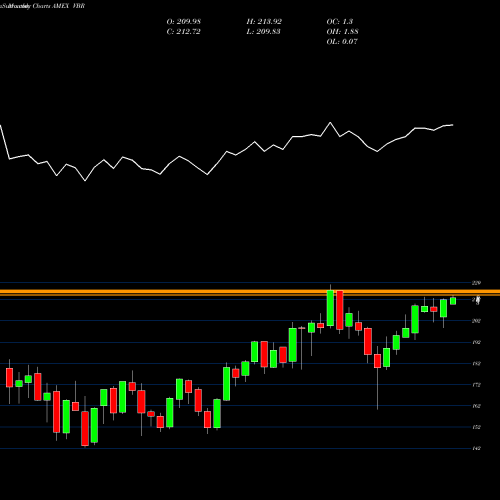Click the 202 price axis label
The width and height of the screenshot is (500, 500).
pos(476,321)
